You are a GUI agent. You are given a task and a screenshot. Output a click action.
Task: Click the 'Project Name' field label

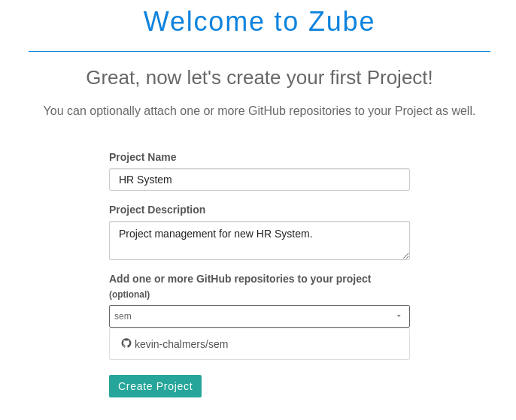(142, 157)
